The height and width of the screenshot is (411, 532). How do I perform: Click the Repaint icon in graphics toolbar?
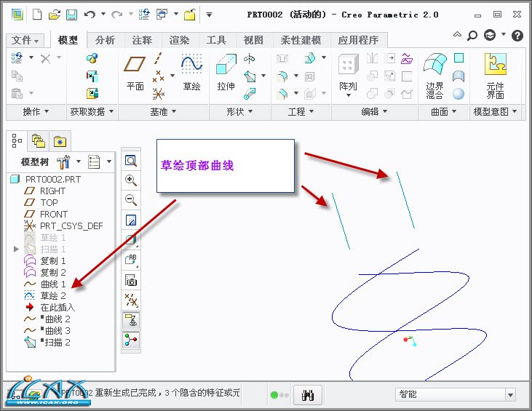pos(131,220)
